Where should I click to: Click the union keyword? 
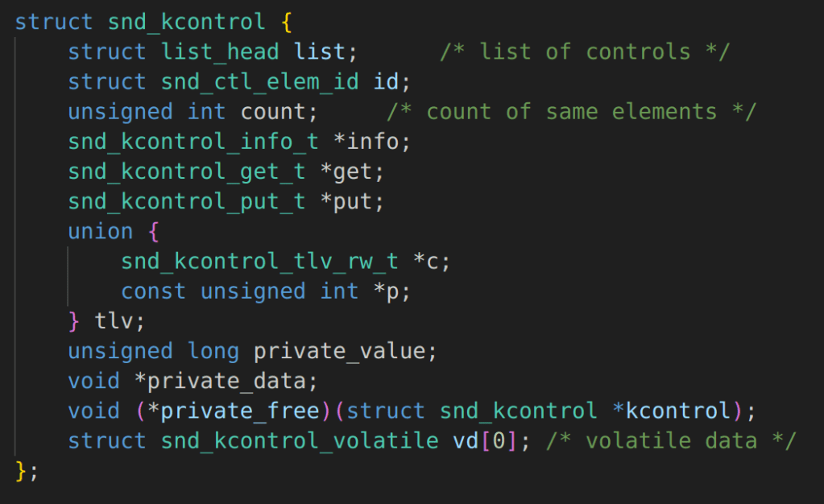(100, 232)
